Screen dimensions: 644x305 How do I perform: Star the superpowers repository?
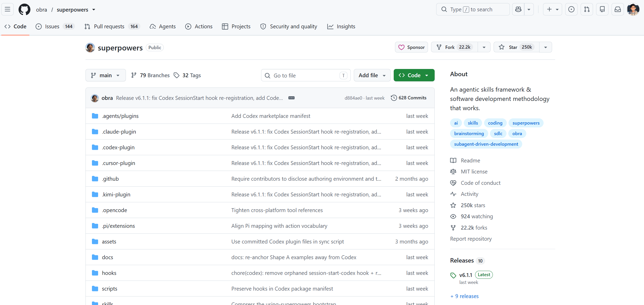coord(517,47)
